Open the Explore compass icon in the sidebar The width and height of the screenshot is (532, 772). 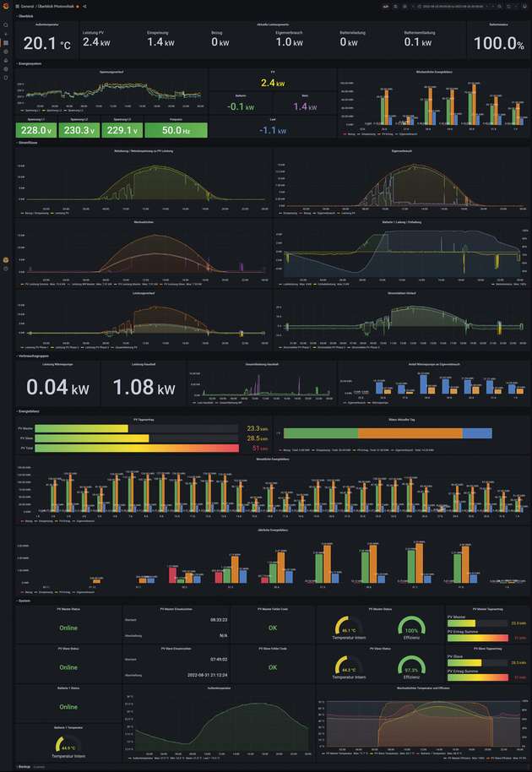6,52
